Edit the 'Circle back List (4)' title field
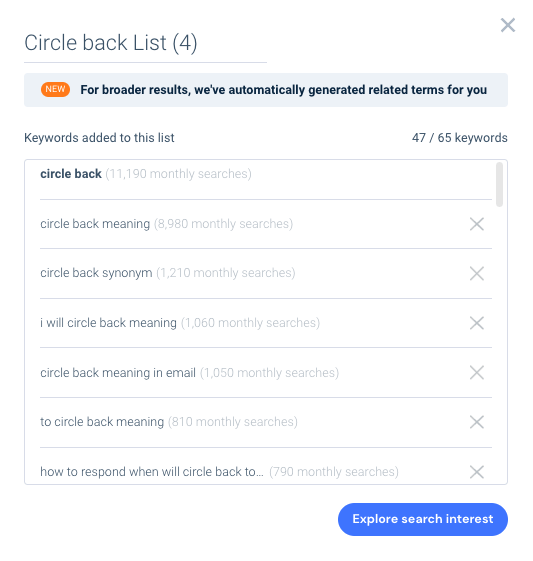This screenshot has width=533, height=561. [145, 44]
